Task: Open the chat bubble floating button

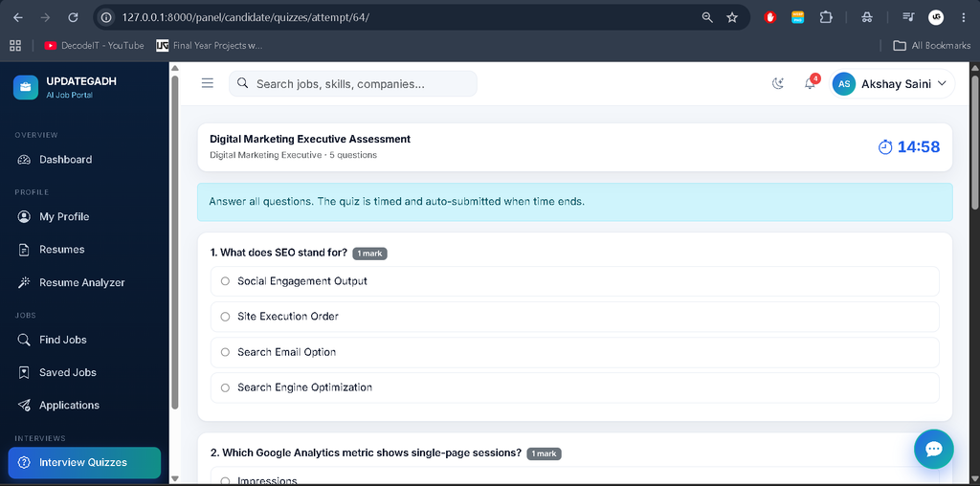Action: tap(934, 449)
